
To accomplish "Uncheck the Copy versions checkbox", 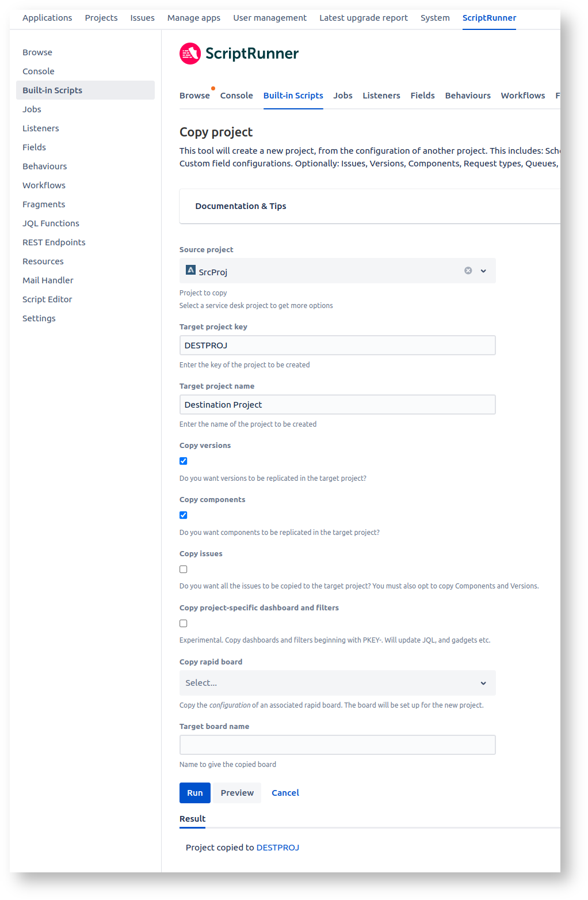I will (x=184, y=461).
